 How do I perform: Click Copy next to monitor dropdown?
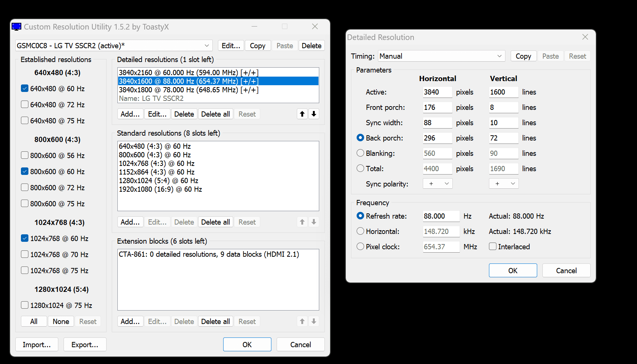[258, 46]
